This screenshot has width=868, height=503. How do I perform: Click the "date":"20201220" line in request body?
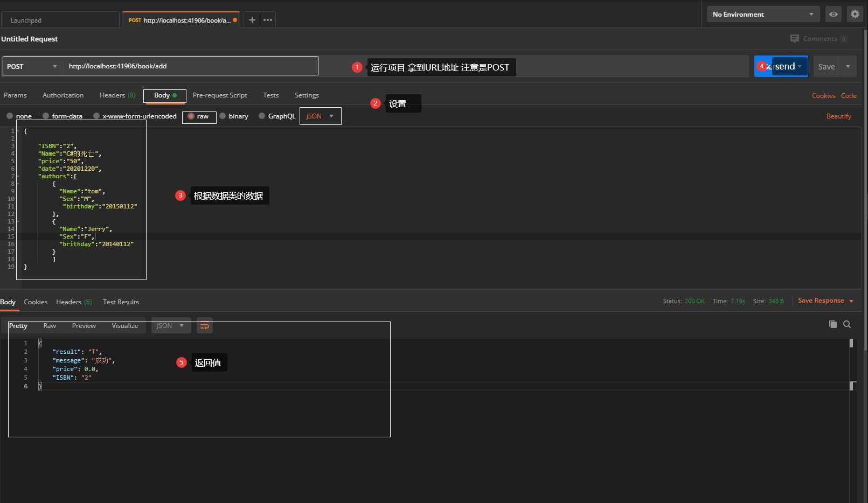point(70,169)
